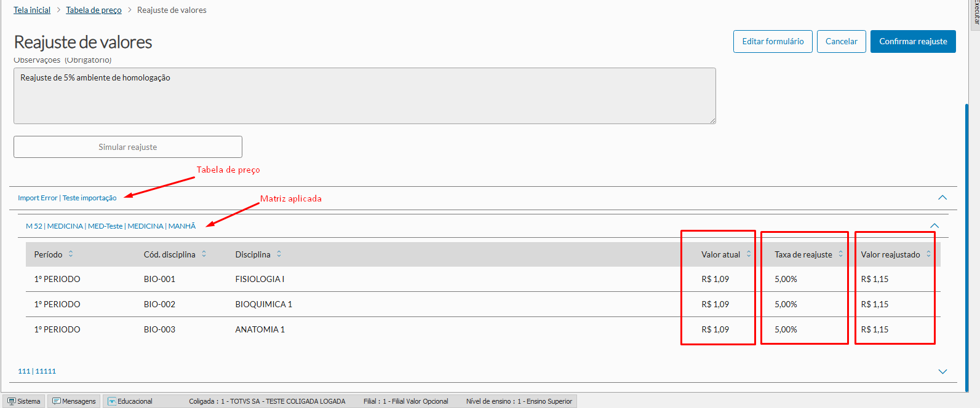Select BIO-002 code cell
The height and width of the screenshot is (408, 980).
click(x=159, y=304)
